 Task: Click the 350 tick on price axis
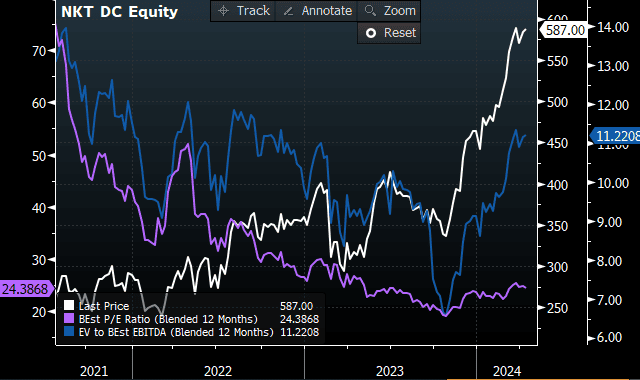pyautogui.click(x=558, y=226)
